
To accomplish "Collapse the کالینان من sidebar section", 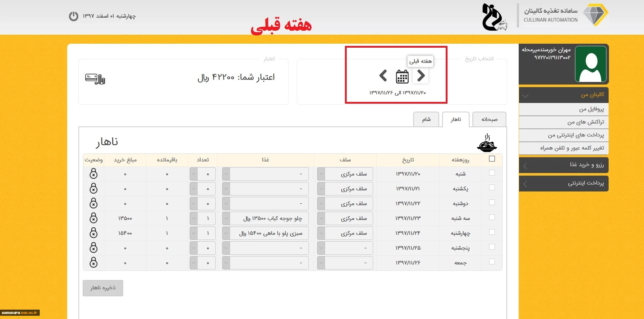I will [563, 95].
